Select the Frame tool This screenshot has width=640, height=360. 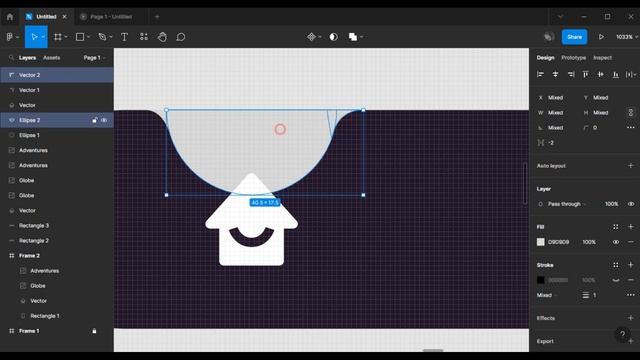58,37
